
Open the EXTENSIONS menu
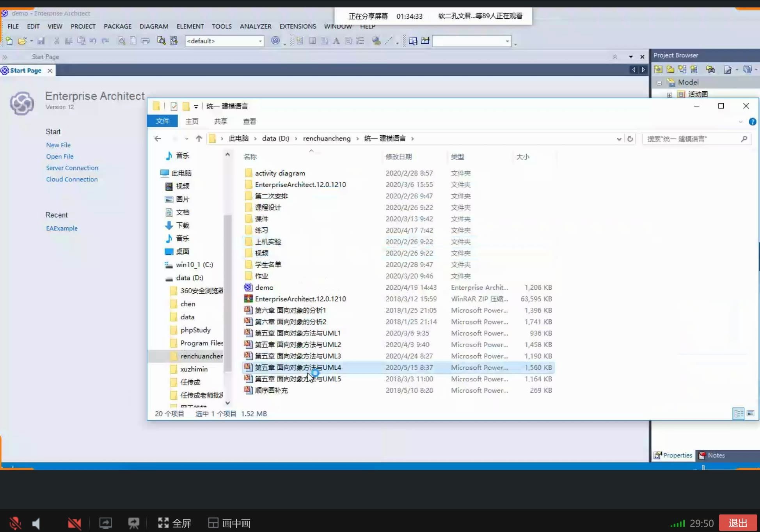(298, 26)
